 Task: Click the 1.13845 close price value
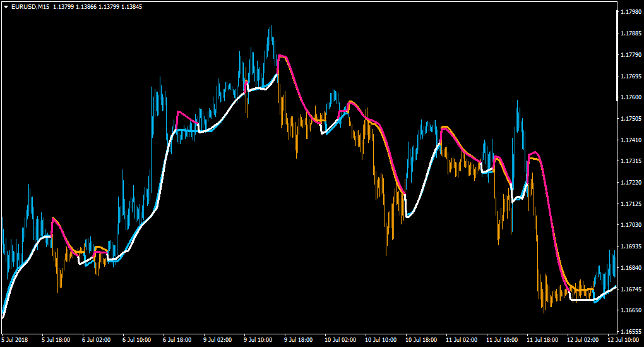131,7
